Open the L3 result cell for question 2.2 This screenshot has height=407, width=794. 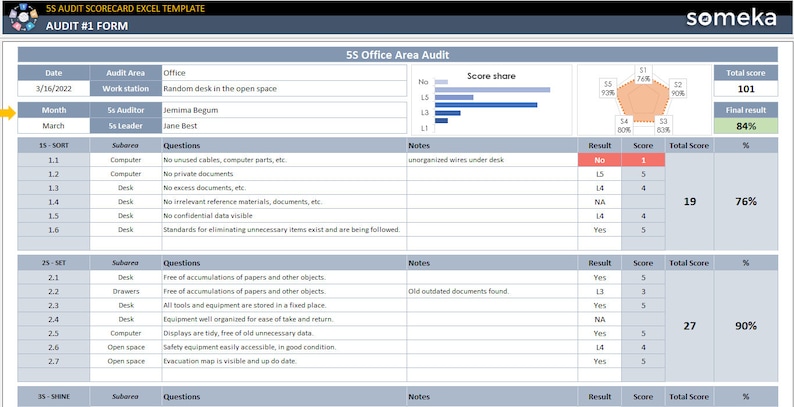[x=600, y=292]
